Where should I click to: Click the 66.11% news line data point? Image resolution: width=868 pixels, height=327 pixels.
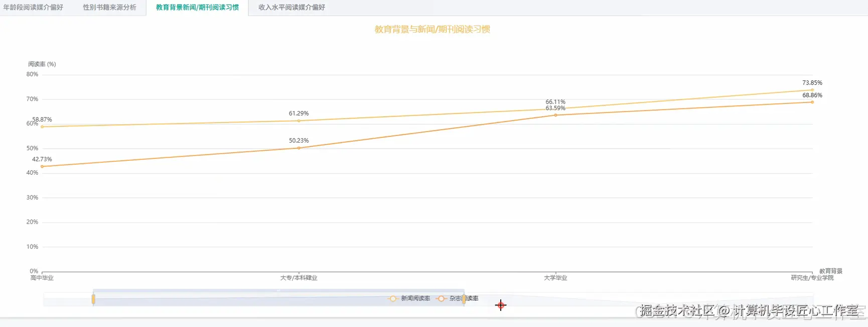[x=555, y=109]
